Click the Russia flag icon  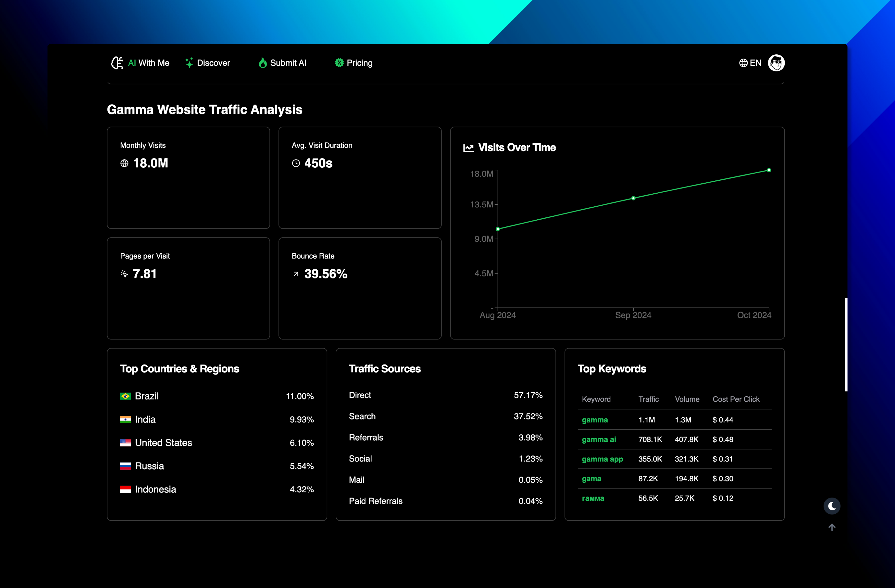[x=125, y=466]
